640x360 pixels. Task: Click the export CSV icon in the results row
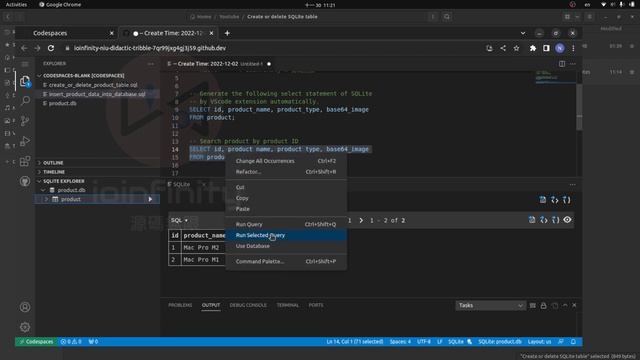pos(532,220)
